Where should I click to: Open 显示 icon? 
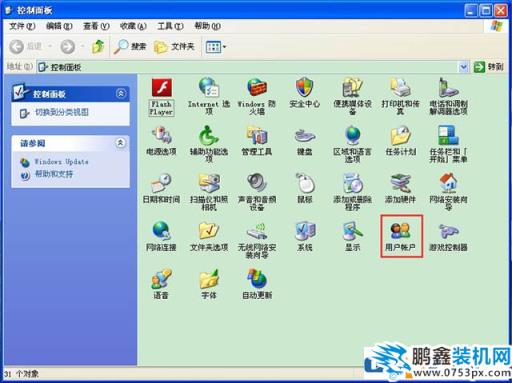[353, 236]
